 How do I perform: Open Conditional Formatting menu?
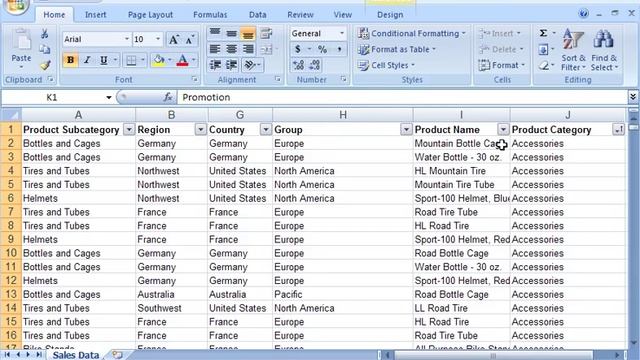click(x=411, y=33)
